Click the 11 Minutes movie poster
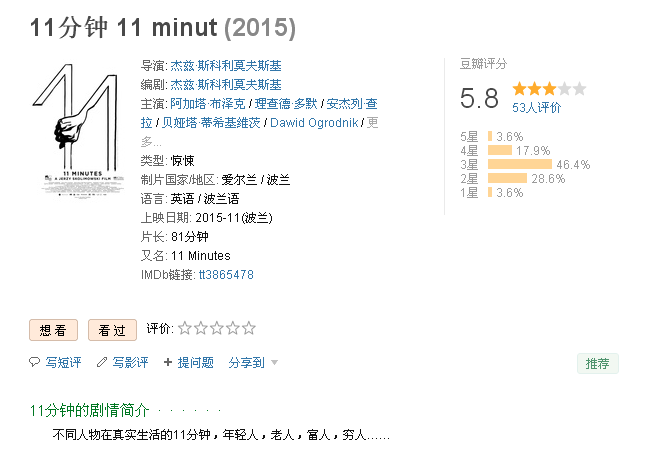 [x=78, y=130]
